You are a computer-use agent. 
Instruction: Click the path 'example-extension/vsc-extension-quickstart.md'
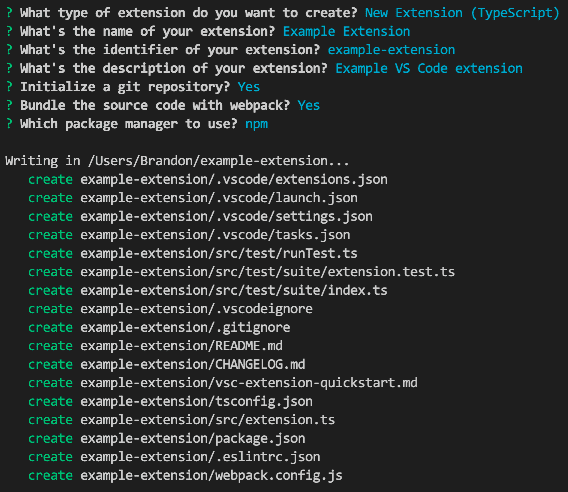click(249, 383)
